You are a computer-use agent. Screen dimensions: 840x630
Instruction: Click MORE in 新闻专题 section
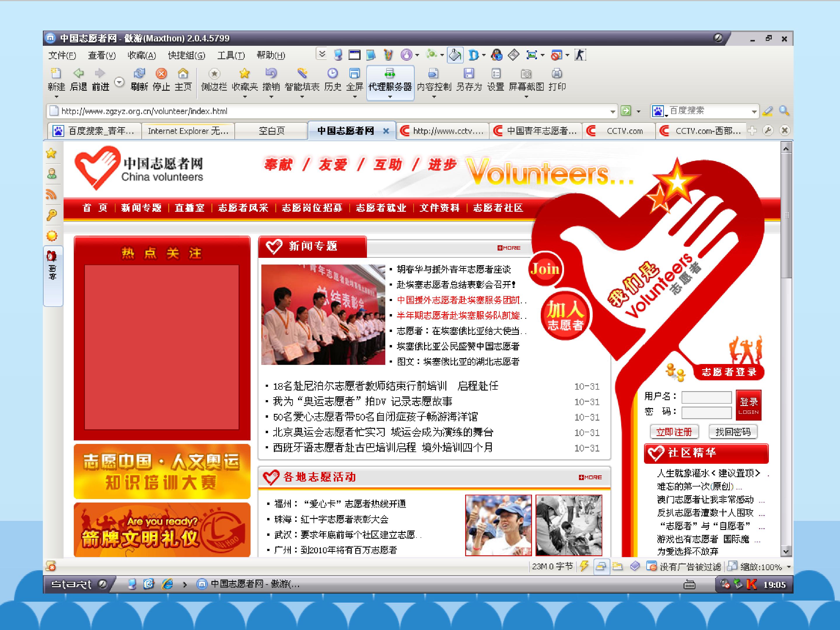[509, 248]
